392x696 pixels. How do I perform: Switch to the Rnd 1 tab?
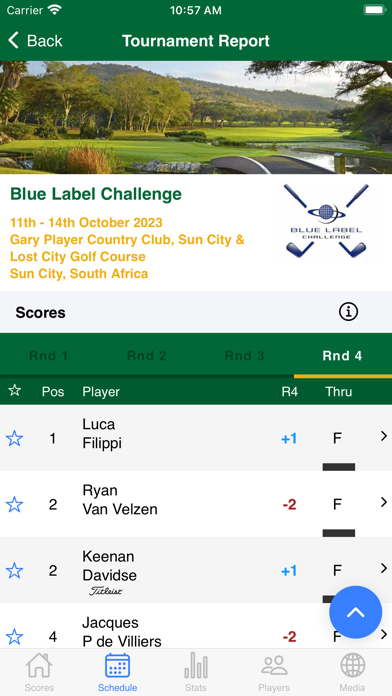[49, 356]
